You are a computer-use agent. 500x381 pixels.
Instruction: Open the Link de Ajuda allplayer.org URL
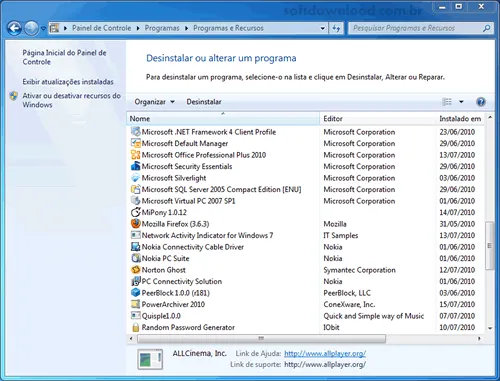point(325,353)
